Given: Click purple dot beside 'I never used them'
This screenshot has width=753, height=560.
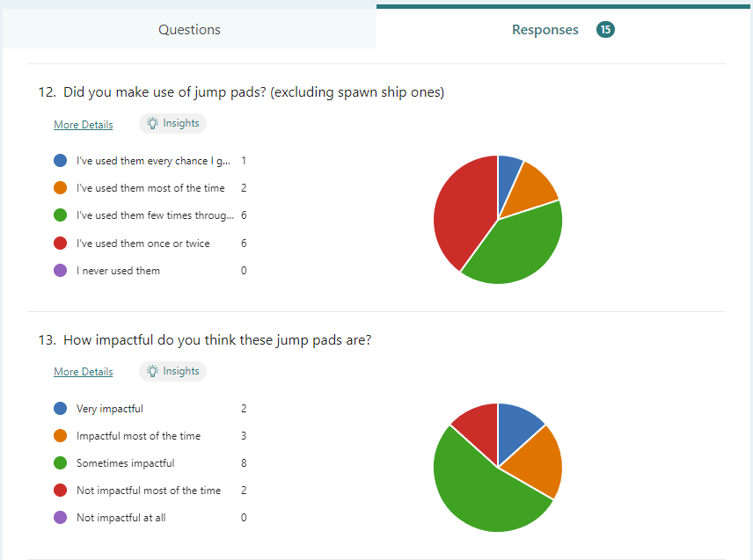Looking at the screenshot, I should [61, 271].
